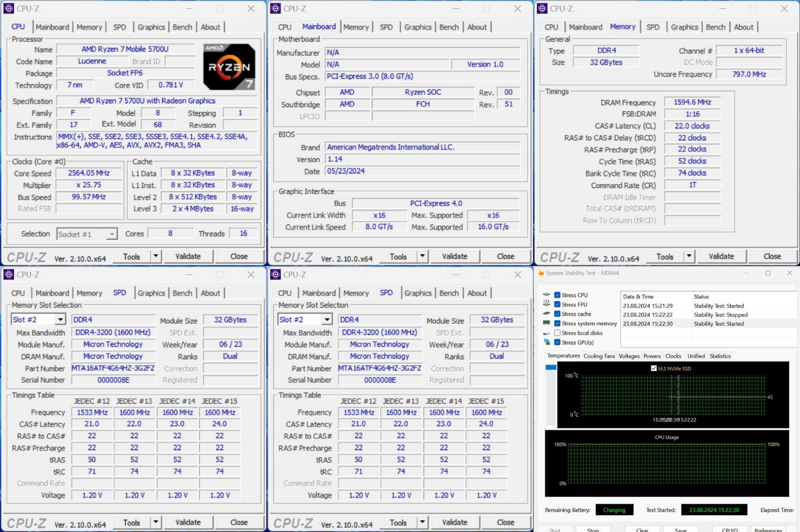Click the AIDA64 flame icon in title bar
This screenshot has height=532, width=800.
tap(541, 273)
